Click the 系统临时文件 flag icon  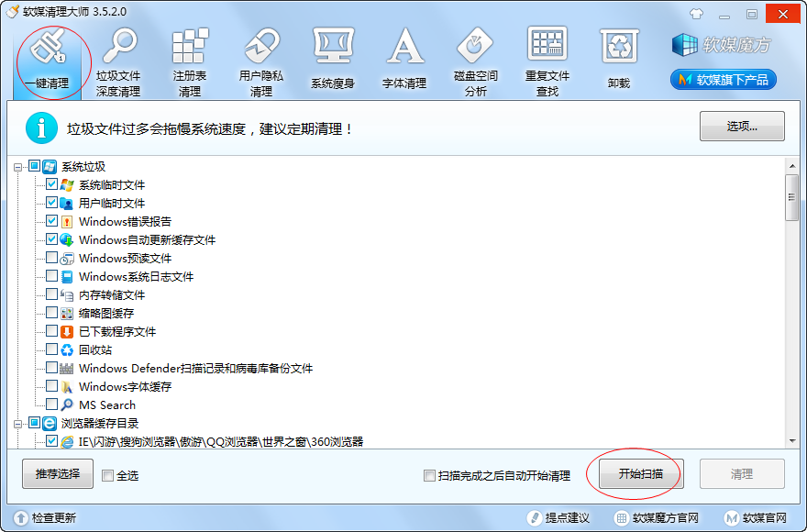coord(67,185)
